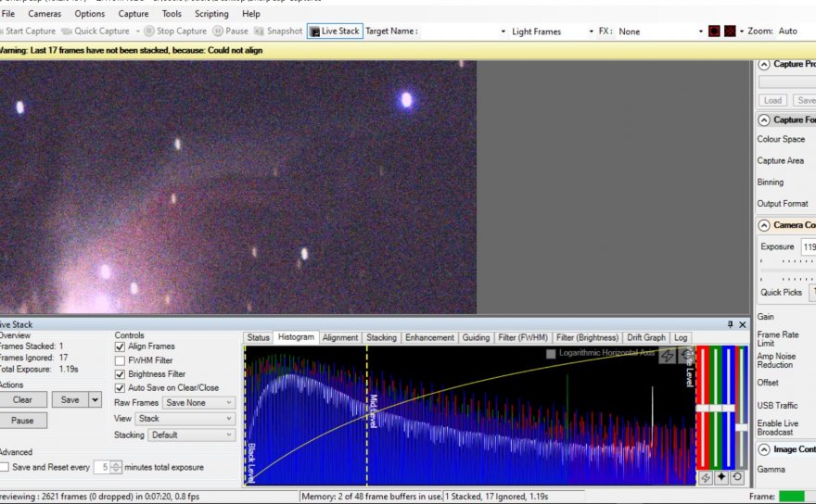This screenshot has width=816, height=504.
Task: Open the Raw Frames Save None dropdown
Action: [x=198, y=403]
